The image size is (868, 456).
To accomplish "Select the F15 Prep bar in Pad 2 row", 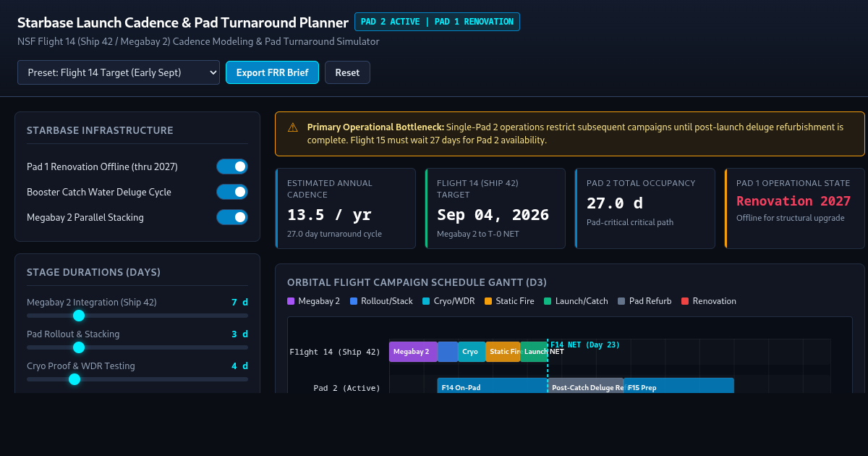I will pyautogui.click(x=678, y=386).
